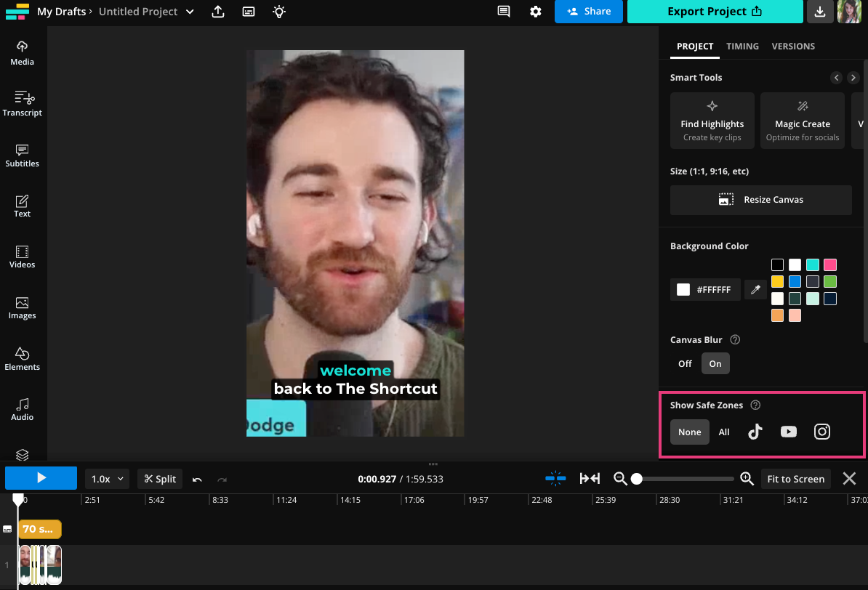The width and height of the screenshot is (868, 590).
Task: Click the Fit to Screen button
Action: pyautogui.click(x=795, y=479)
